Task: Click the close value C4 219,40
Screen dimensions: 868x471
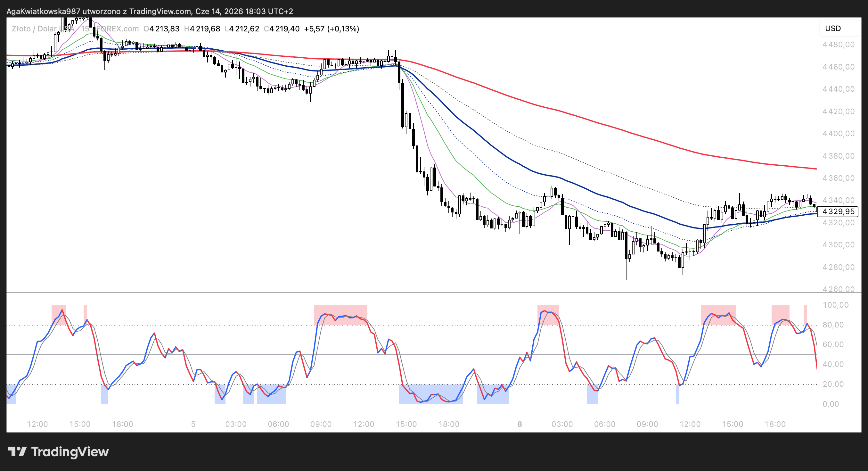Action: pos(282,29)
